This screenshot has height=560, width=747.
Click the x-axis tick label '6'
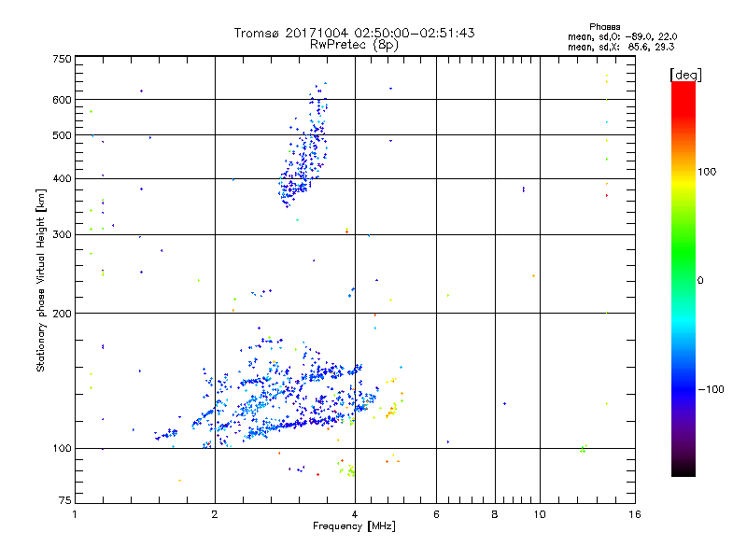[436, 514]
